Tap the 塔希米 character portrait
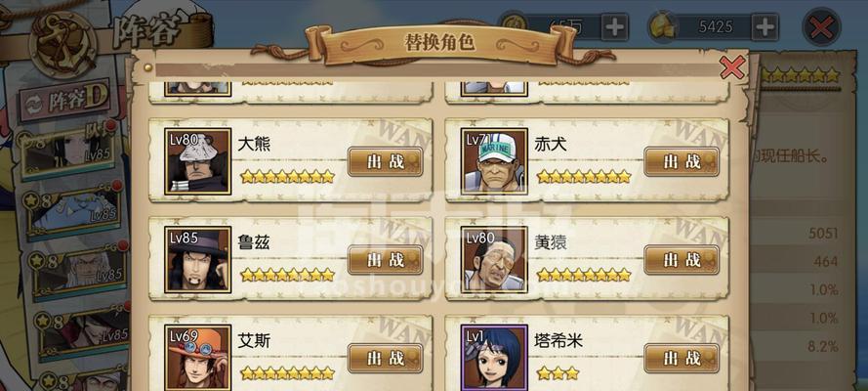 (x=494, y=358)
